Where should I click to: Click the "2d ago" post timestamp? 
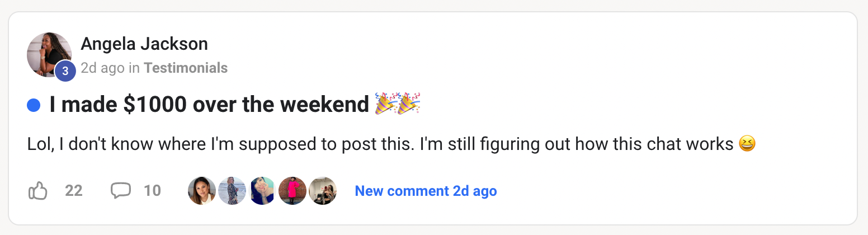[102, 68]
